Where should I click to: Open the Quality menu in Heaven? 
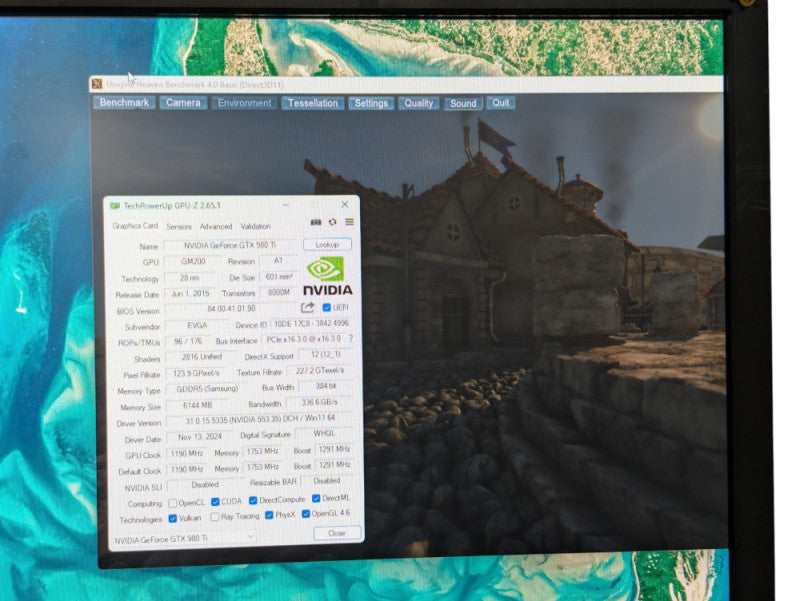[x=418, y=103]
